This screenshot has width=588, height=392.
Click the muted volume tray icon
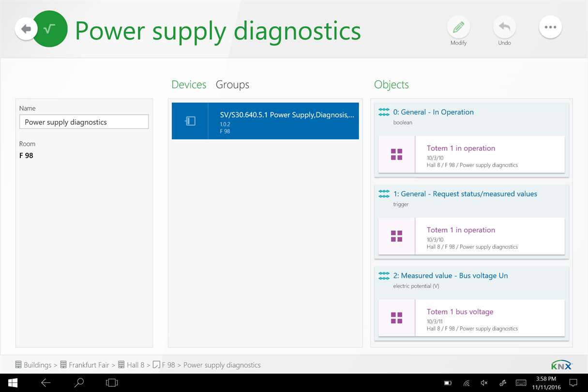pos(484,383)
